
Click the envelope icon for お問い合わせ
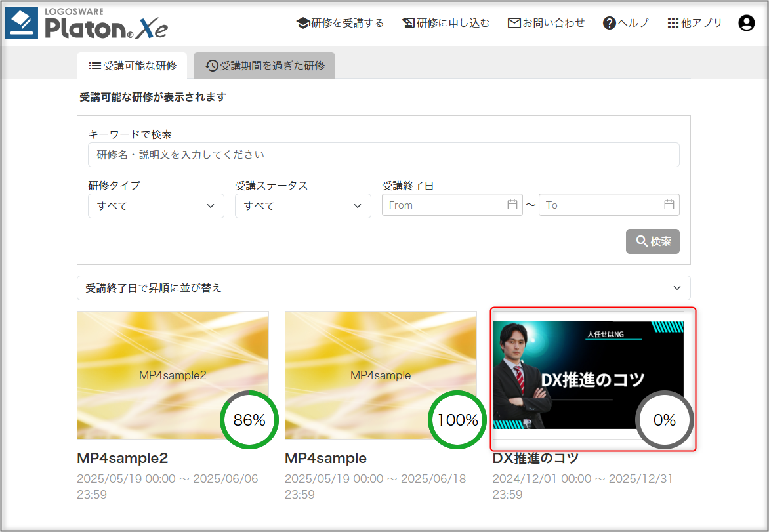[x=514, y=23]
